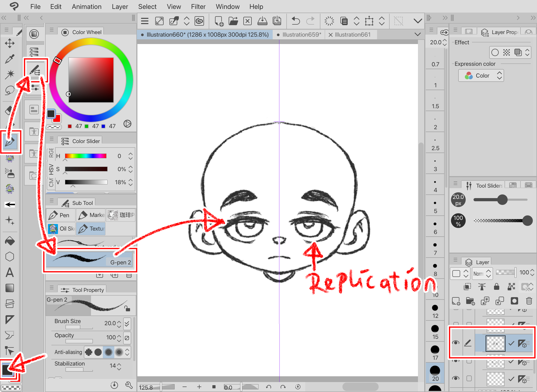This screenshot has height=392, width=537.
Task: Toggle visibility of the bottom layer
Action: click(456, 378)
